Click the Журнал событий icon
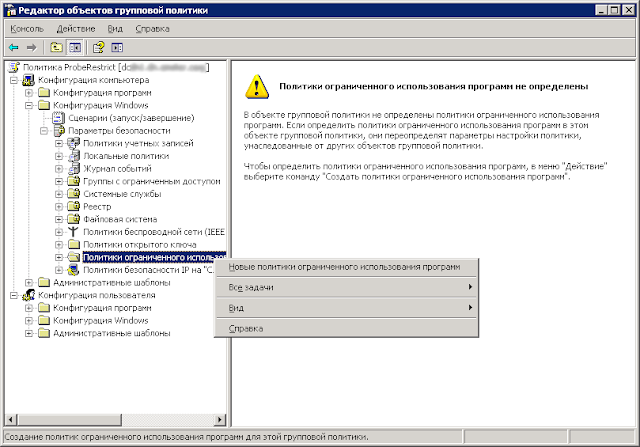The width and height of the screenshot is (640, 447). (x=74, y=169)
